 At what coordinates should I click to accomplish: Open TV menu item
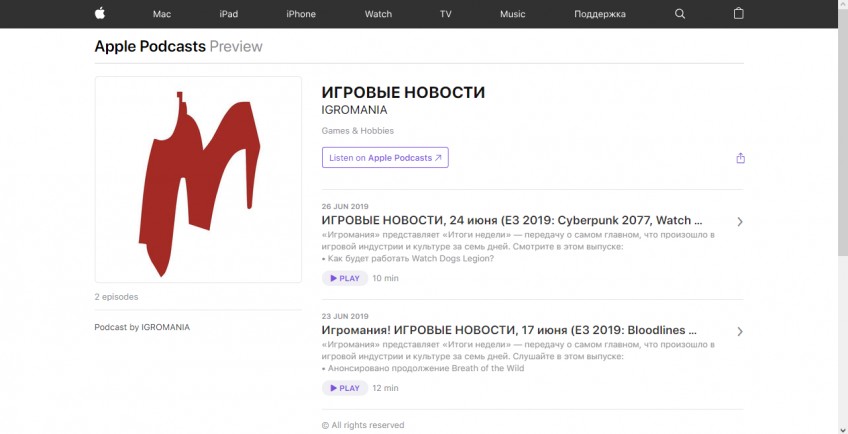(x=446, y=14)
